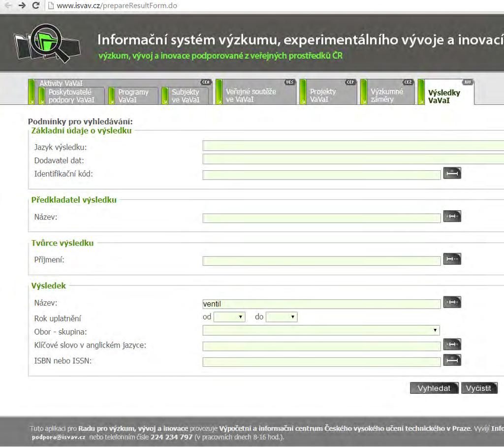Click the ISBN nebo ISSN input field
Screen dimensions: 504x447
click(x=321, y=362)
